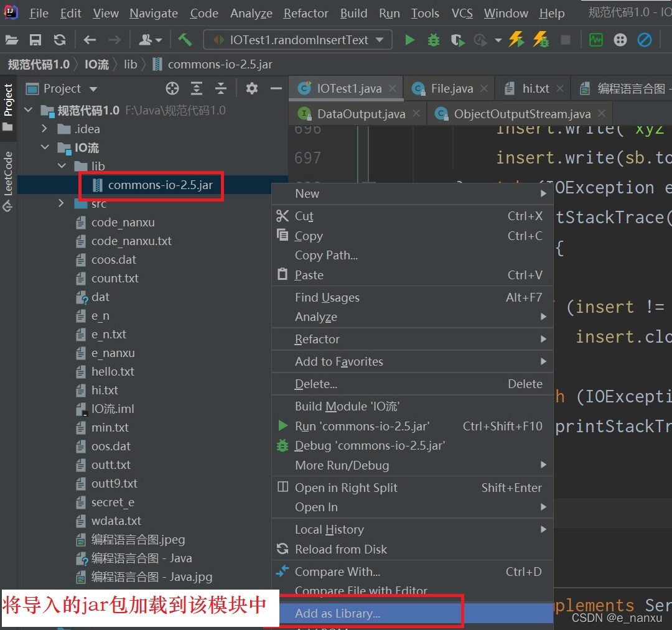Screen dimensions: 672x630
Task: Open the Local History submenu
Action: pos(413,529)
